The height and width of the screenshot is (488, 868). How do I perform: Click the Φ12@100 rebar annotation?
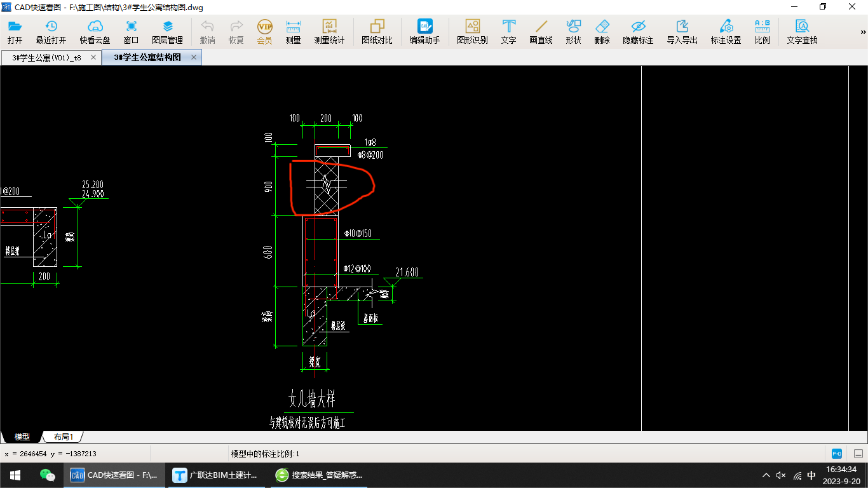pyautogui.click(x=357, y=269)
